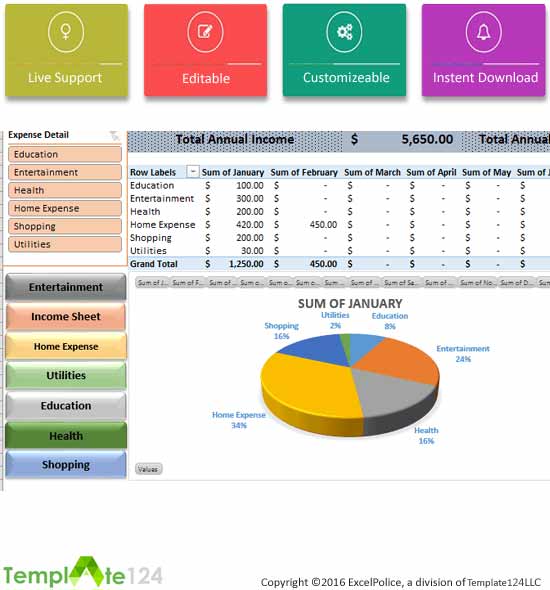Open the dark green Health sheet button

point(66,435)
